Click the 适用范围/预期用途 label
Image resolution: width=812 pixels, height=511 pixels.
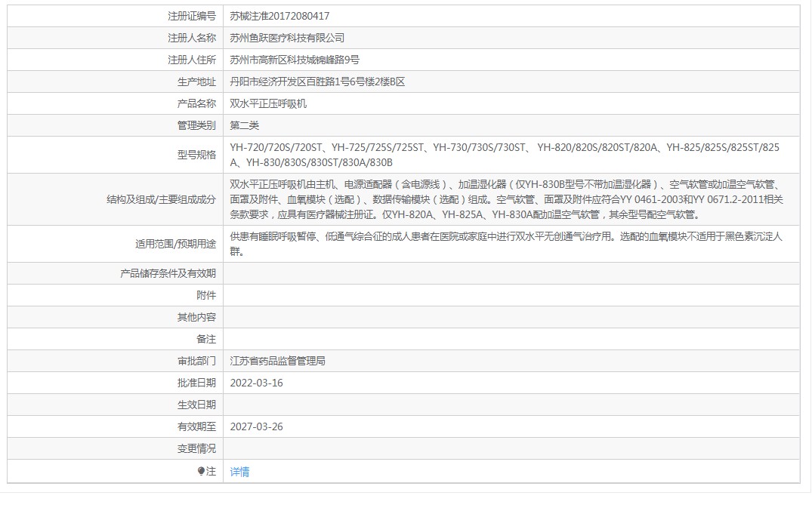[x=175, y=244]
